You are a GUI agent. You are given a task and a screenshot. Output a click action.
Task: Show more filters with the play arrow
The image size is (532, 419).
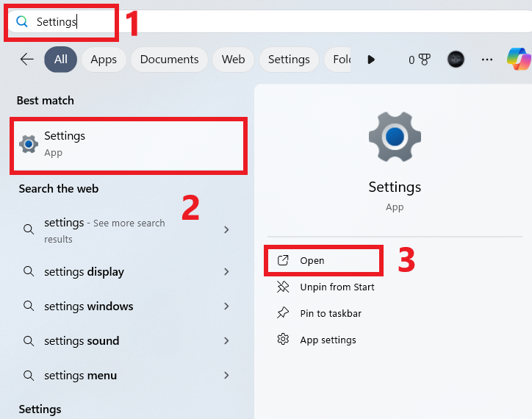(371, 60)
